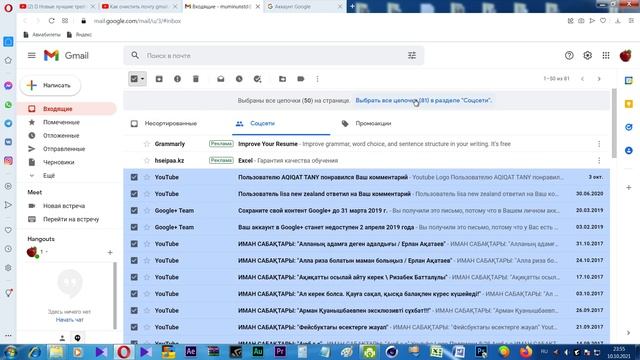Collapse Google side panel with bottom chevron

[x=629, y=333]
